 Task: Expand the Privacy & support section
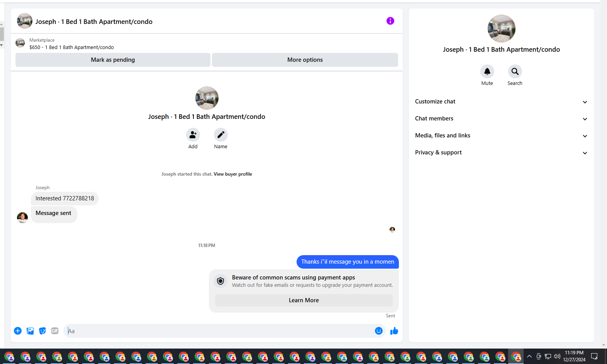pos(501,152)
